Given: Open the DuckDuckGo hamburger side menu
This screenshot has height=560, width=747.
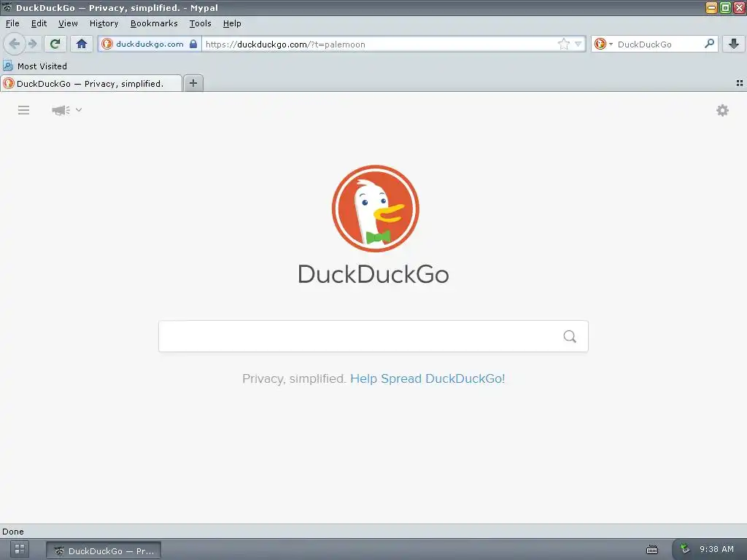Looking at the screenshot, I should (x=24, y=110).
